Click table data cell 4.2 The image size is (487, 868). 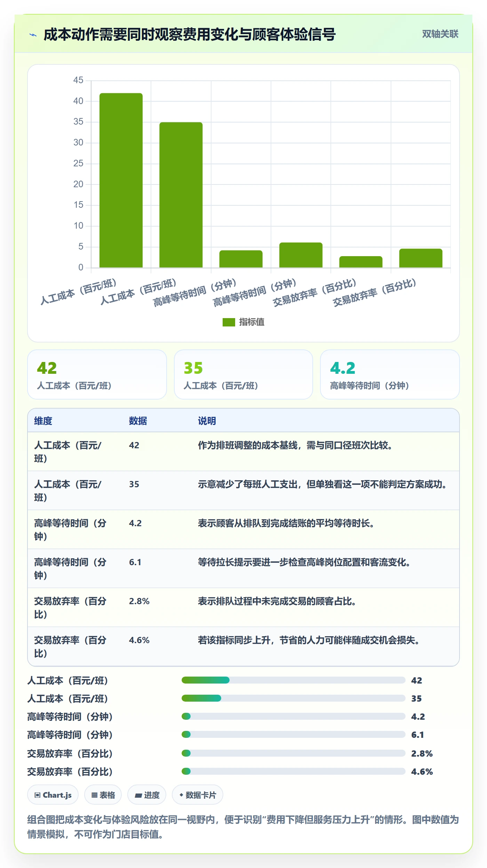(x=135, y=523)
